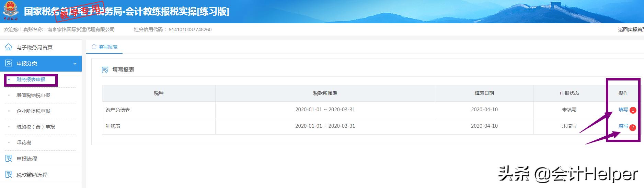The width and height of the screenshot is (644, 188).
Task: Click the 申报流程 document search icon
Action: tap(9, 159)
